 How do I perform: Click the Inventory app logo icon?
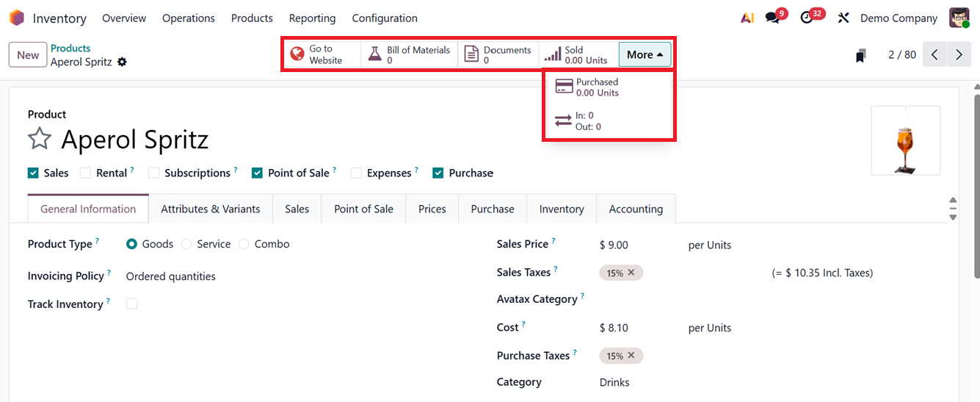16,18
